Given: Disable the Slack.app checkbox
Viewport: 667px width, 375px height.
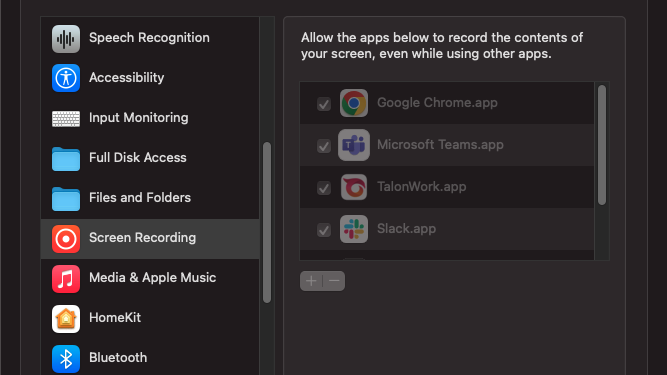Looking at the screenshot, I should click(x=324, y=230).
